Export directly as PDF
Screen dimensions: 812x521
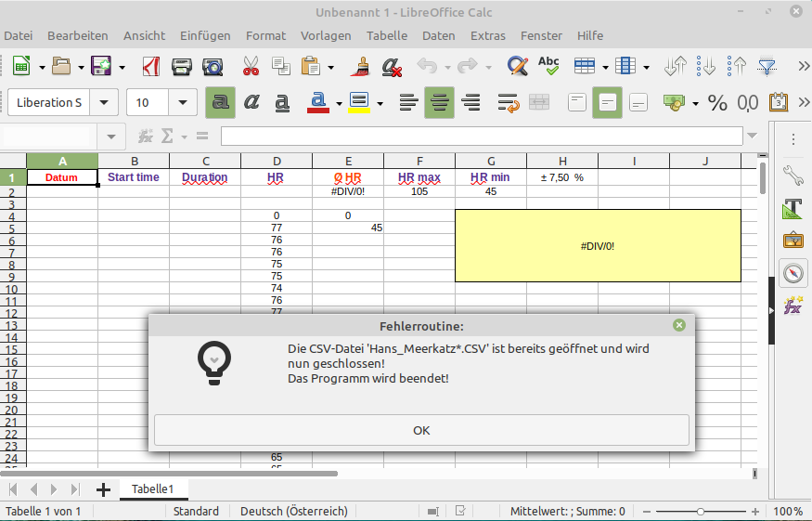[150, 66]
